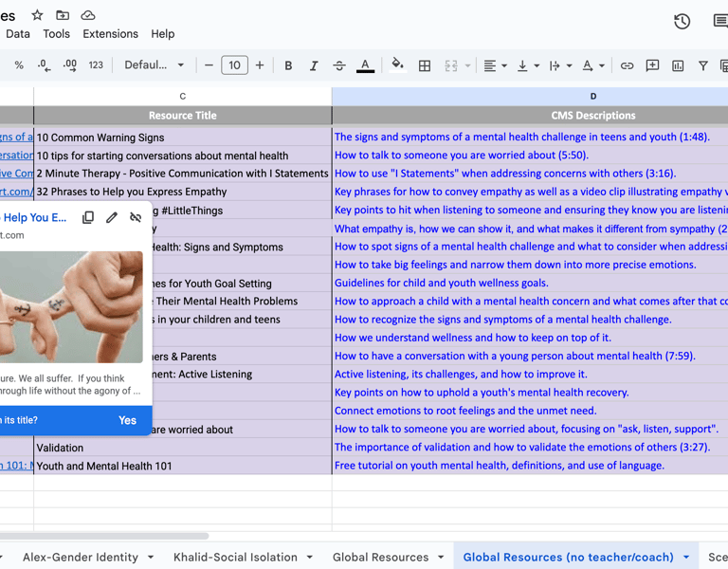Screen dimensions: 728x569
Task: Open fill color paint bucket
Action: click(x=397, y=64)
